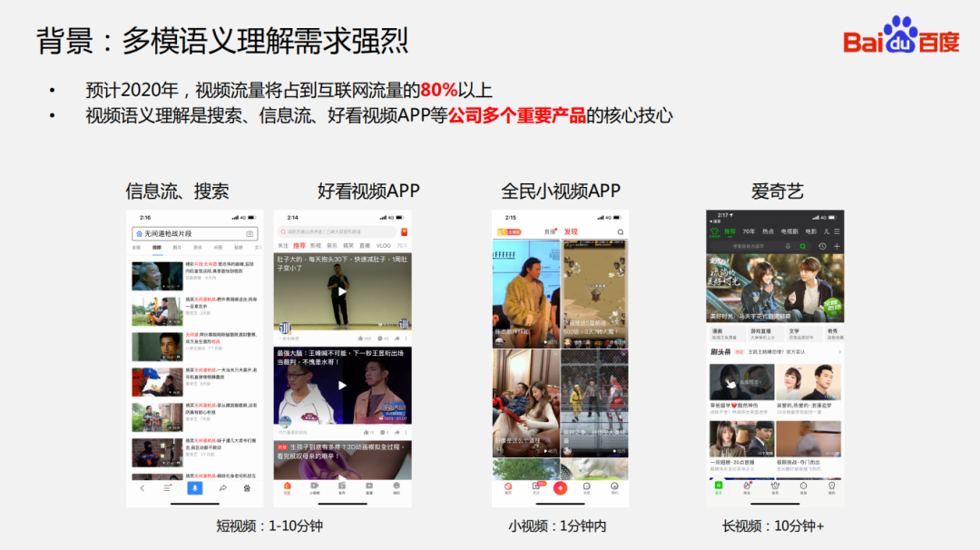980x550 pixels.
Task: Tap the Baidu paw icon in search bottom bar
Action: pos(247,488)
